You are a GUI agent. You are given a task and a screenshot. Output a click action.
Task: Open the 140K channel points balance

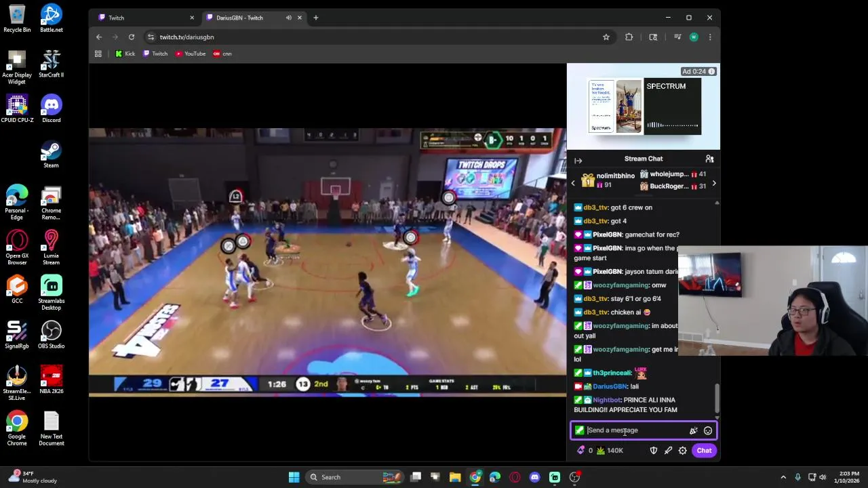pos(610,451)
